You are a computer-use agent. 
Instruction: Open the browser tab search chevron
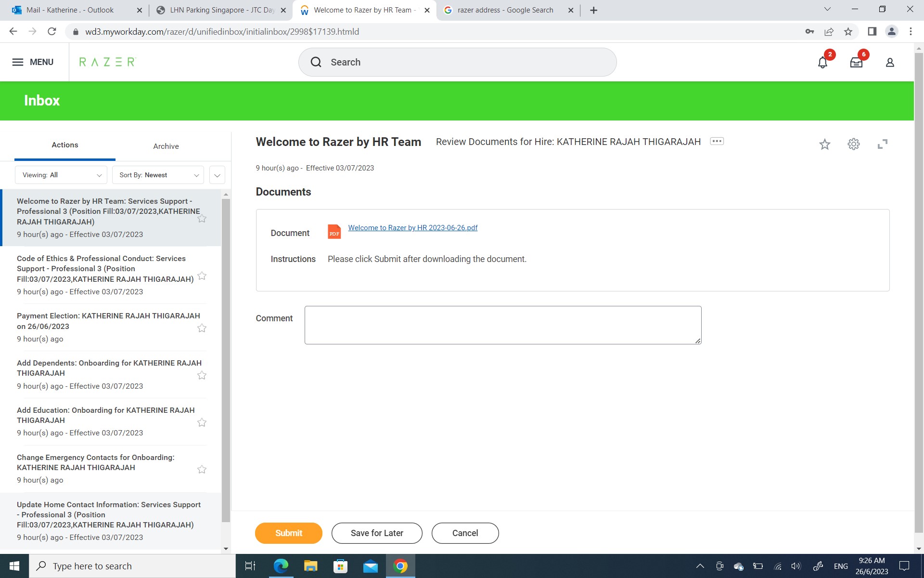click(827, 9)
